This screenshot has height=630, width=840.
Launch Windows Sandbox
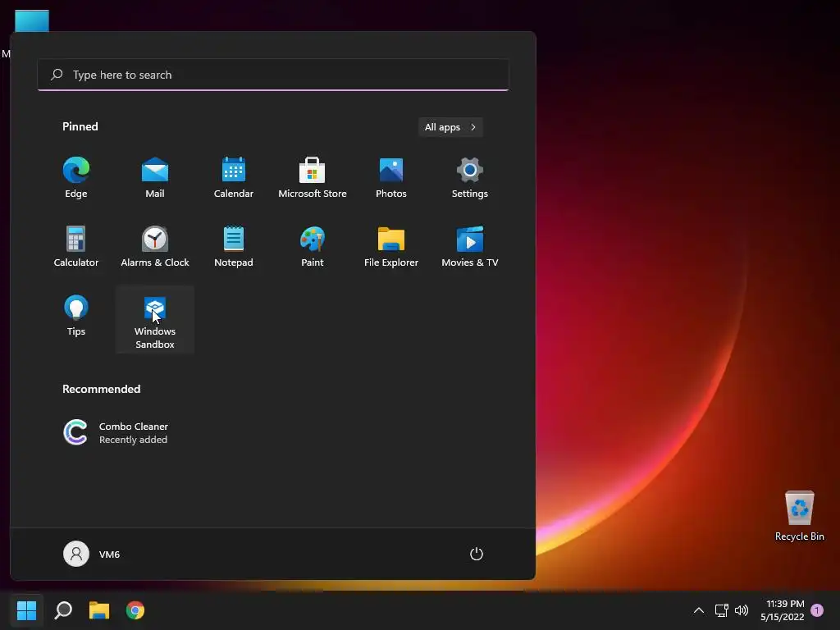click(155, 320)
